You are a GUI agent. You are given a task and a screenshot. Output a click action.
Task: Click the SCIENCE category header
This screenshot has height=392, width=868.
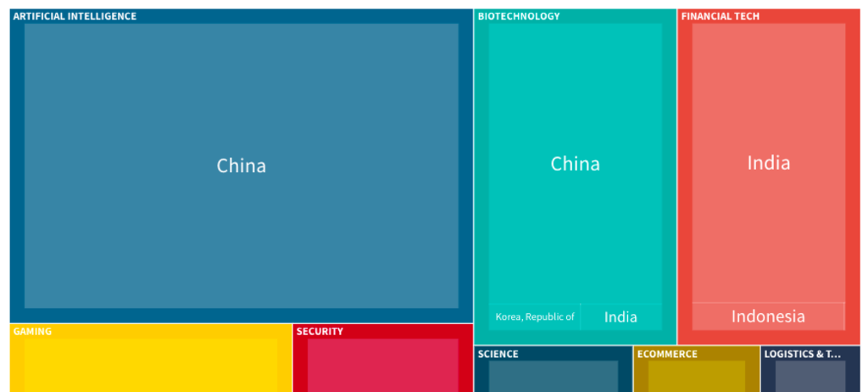pos(498,354)
